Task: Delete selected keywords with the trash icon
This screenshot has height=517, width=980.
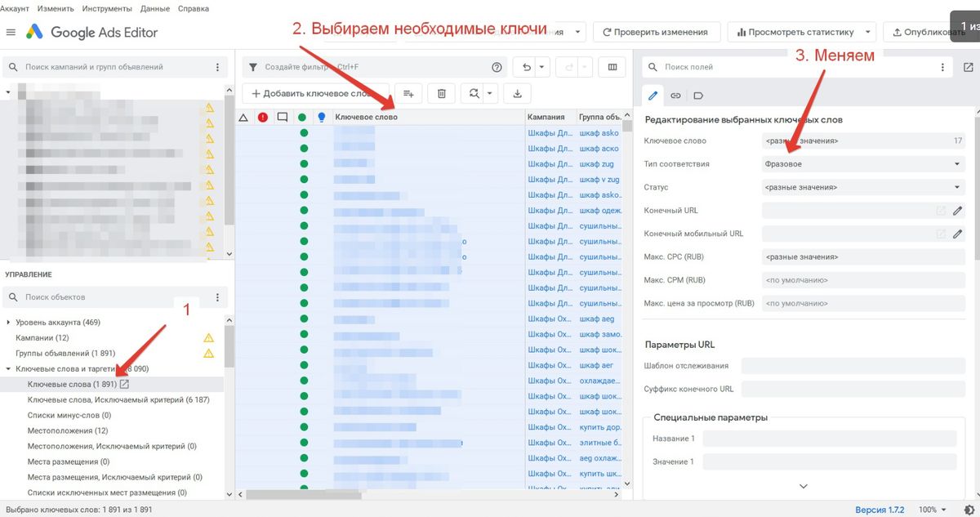Action: point(441,92)
